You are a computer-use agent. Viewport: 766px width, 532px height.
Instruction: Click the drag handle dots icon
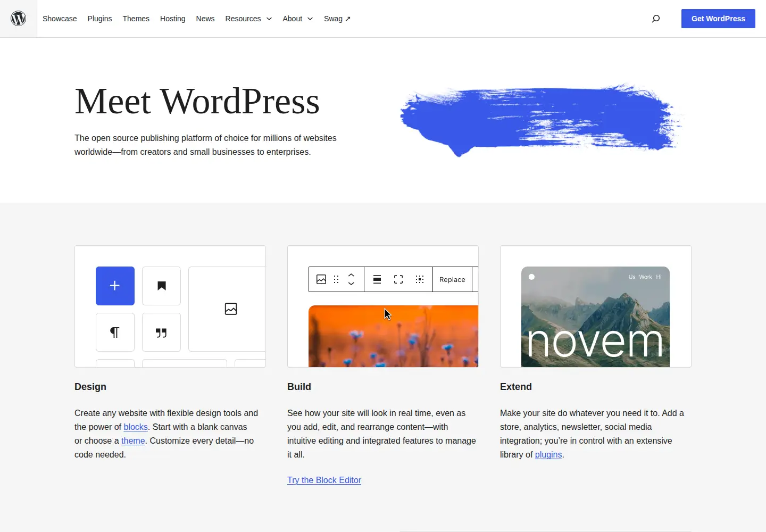click(x=336, y=279)
